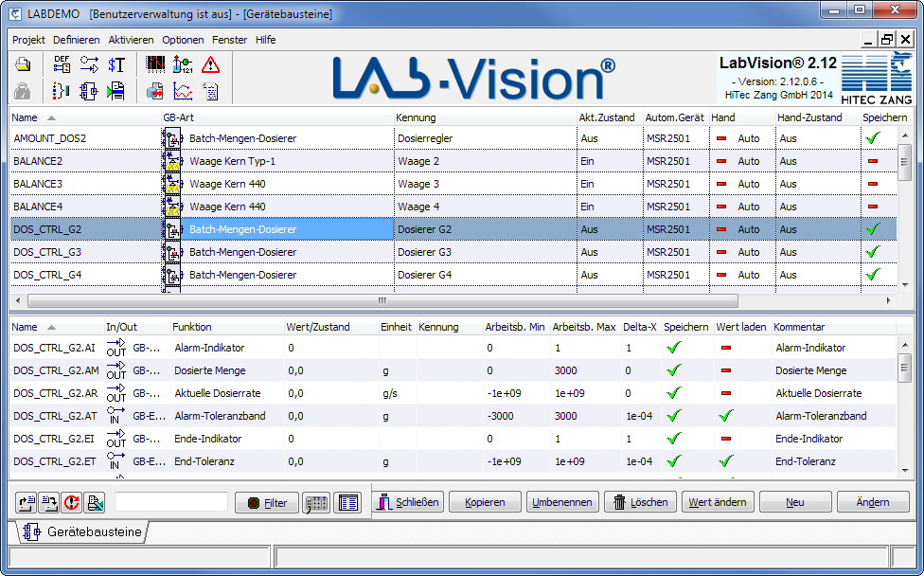The height and width of the screenshot is (576, 924).
Task: Click the Wert ändern button
Action: 718,502
